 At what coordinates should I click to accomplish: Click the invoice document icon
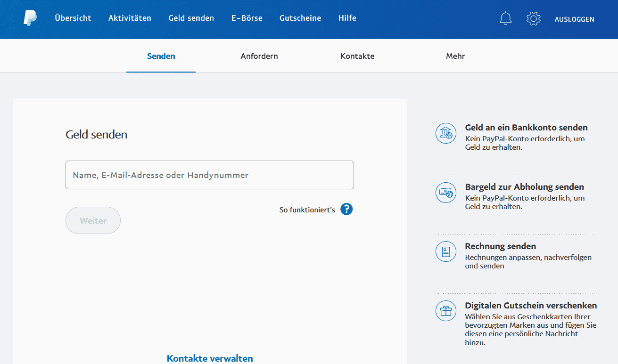[x=445, y=251]
